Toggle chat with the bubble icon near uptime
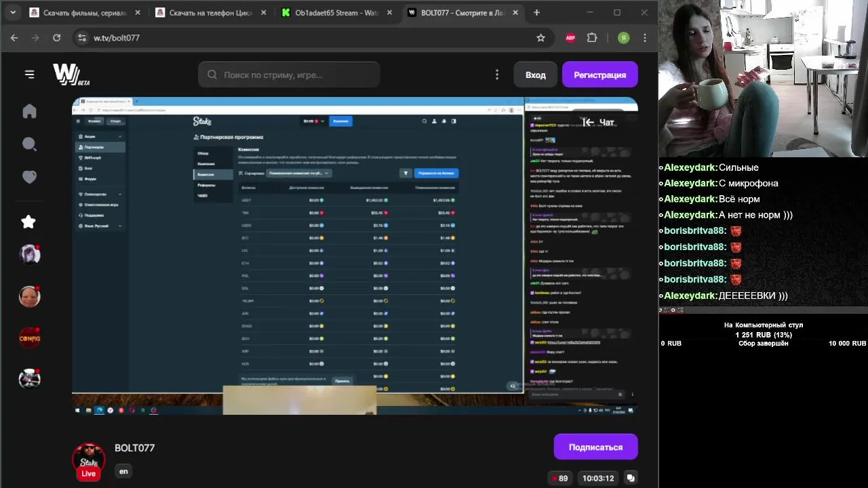 pos(631,478)
